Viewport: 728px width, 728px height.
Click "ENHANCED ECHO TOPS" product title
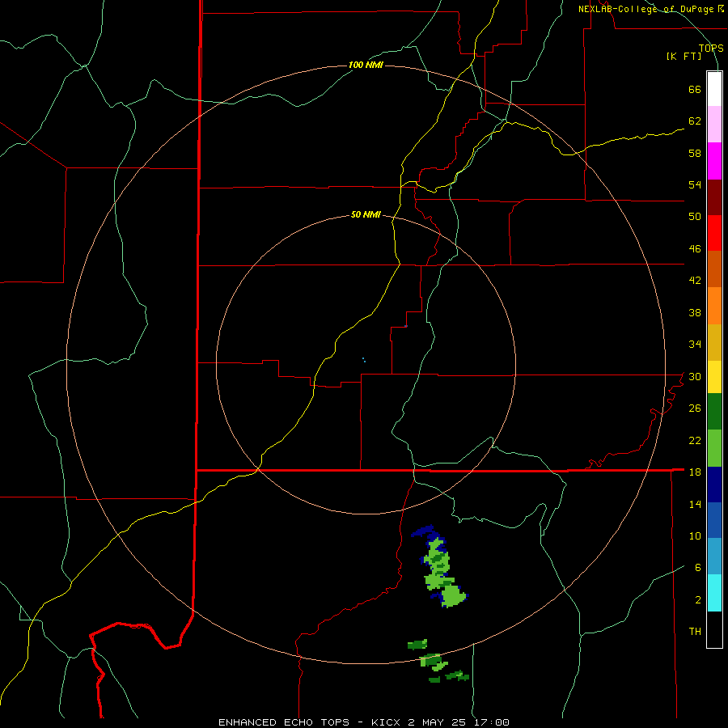pos(284,722)
